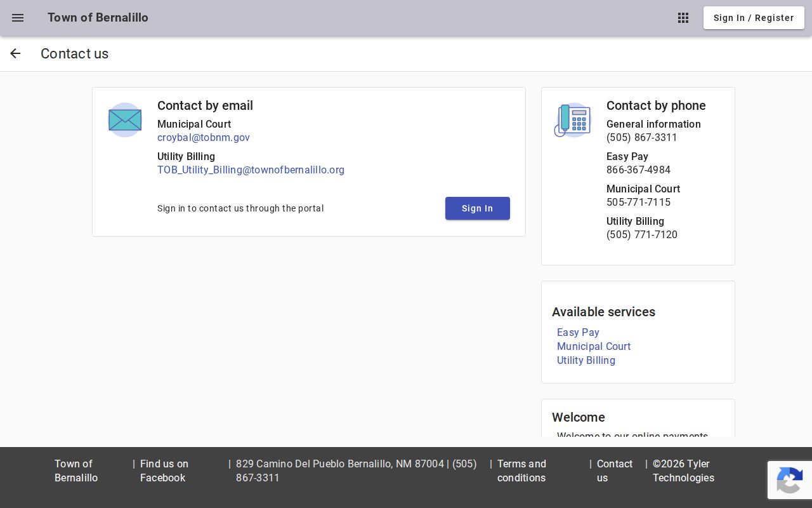Click the blue Sign In button
Image resolution: width=812 pixels, height=508 pixels.
click(x=478, y=208)
